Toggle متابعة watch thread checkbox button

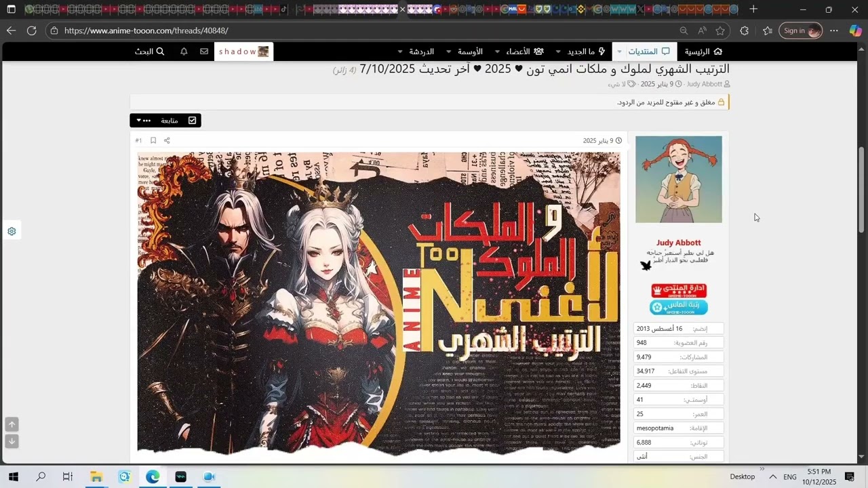178,121
